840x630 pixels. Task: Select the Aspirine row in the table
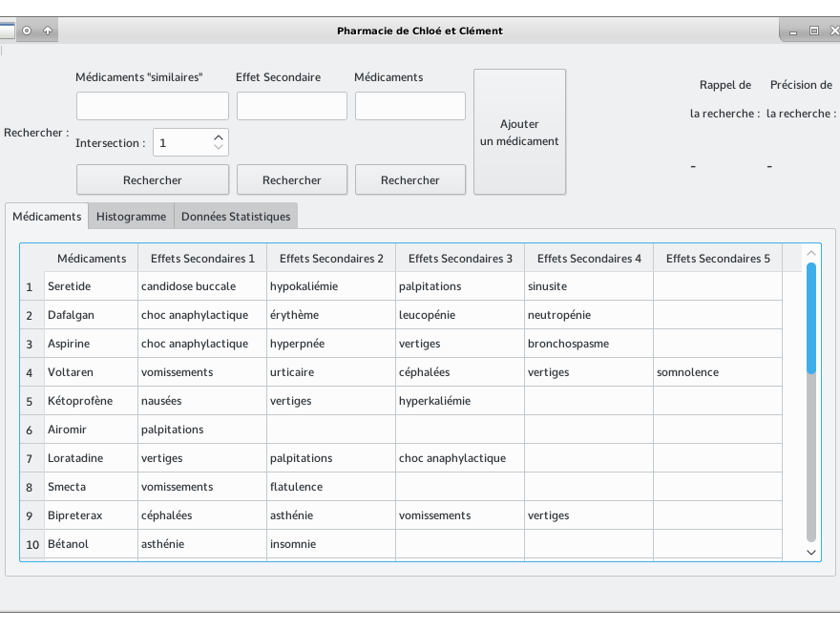91,344
